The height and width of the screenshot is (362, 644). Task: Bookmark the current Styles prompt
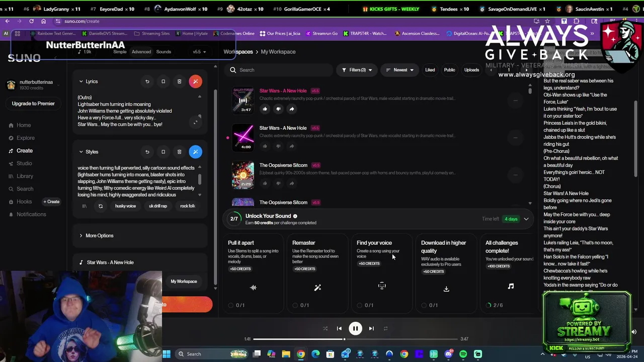click(x=163, y=152)
